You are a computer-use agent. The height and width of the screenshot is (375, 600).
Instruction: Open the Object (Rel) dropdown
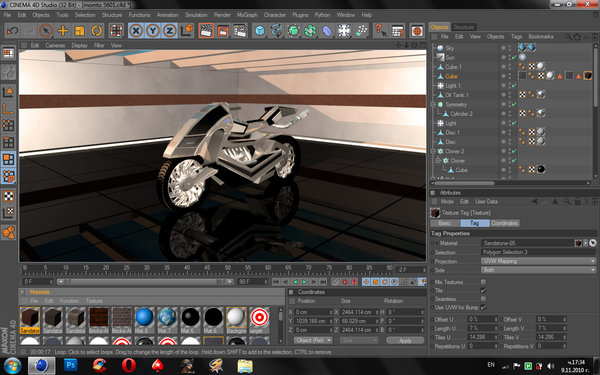tap(313, 340)
